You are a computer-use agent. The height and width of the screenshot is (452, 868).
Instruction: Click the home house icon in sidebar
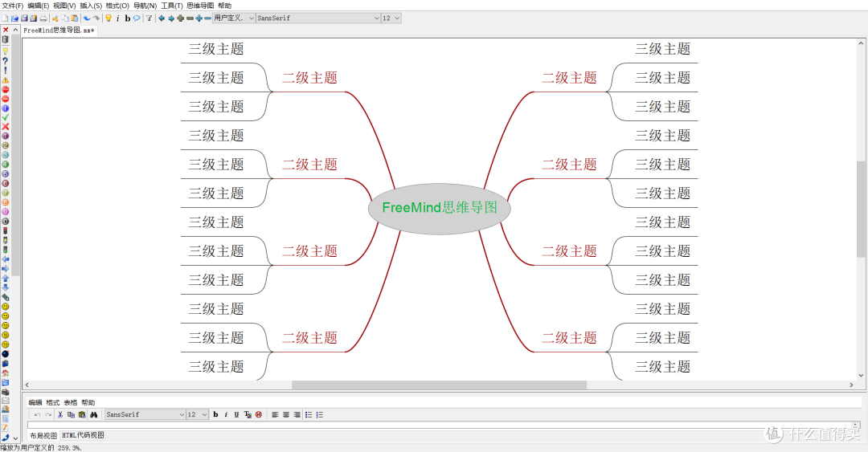coord(6,373)
